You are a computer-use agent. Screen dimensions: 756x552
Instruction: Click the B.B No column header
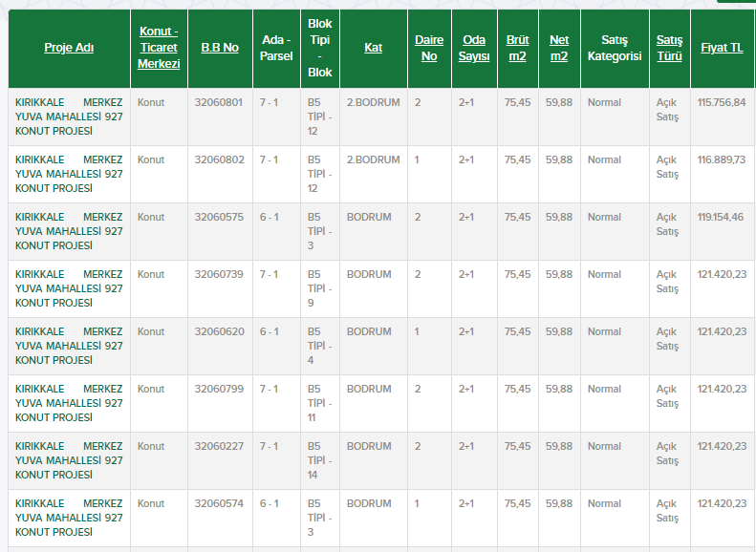click(220, 48)
